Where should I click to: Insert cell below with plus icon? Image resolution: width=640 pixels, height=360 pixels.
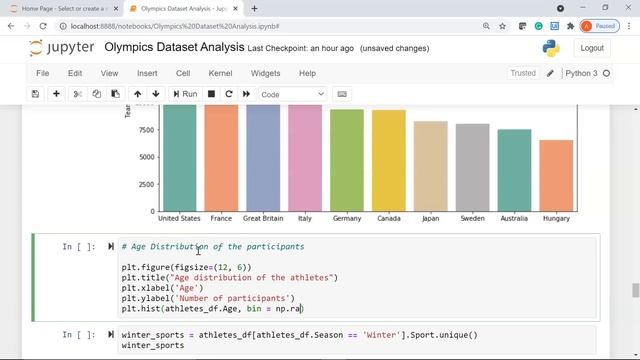56,94
